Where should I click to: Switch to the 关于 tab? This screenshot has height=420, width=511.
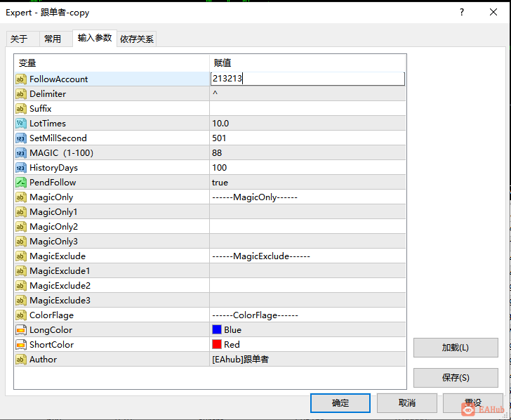[x=22, y=39]
